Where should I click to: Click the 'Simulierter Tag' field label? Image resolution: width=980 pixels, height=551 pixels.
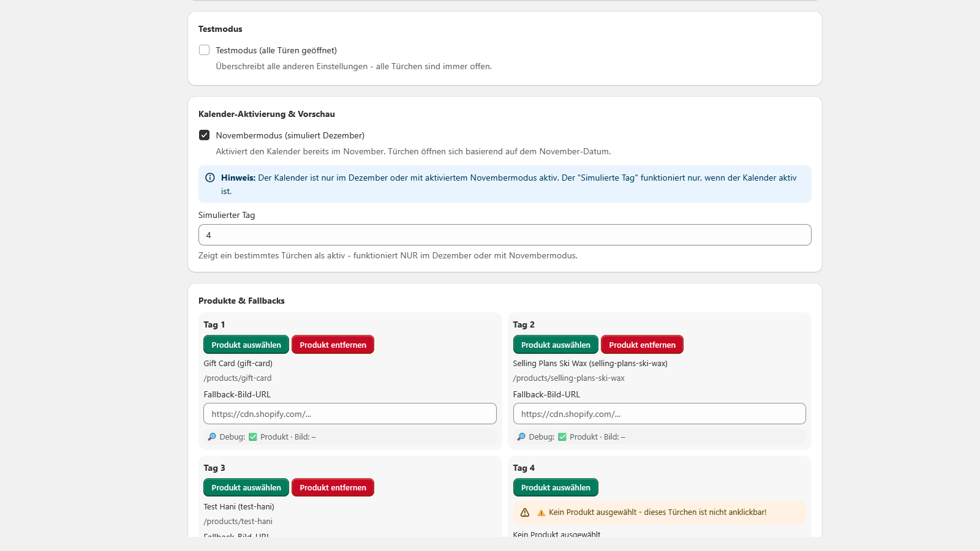click(x=227, y=215)
